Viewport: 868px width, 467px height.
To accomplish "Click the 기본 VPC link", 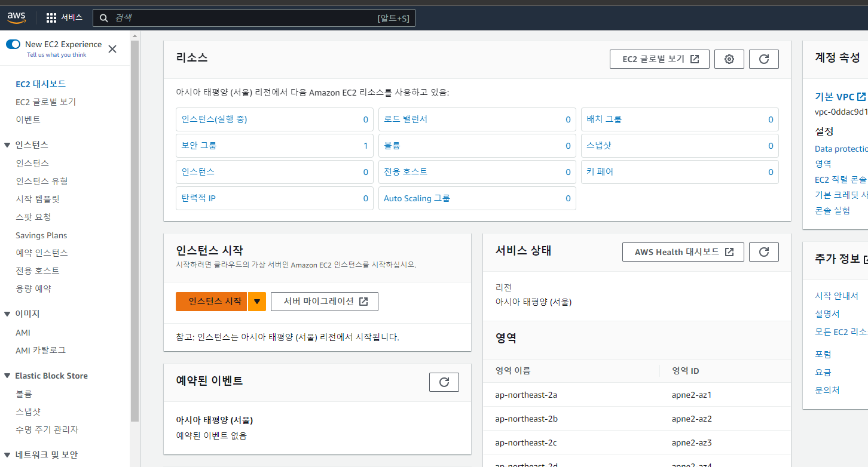I will click(x=835, y=97).
